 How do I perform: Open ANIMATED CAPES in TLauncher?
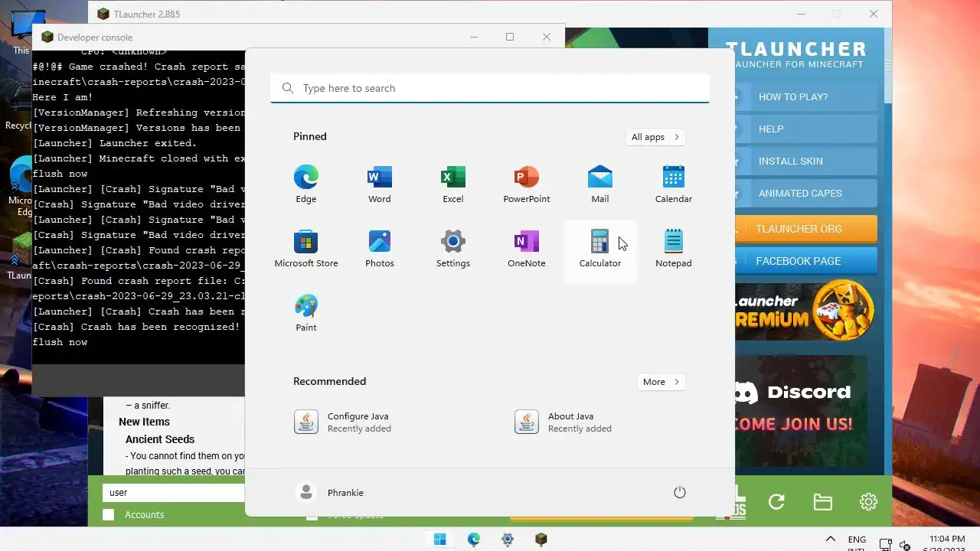point(805,194)
